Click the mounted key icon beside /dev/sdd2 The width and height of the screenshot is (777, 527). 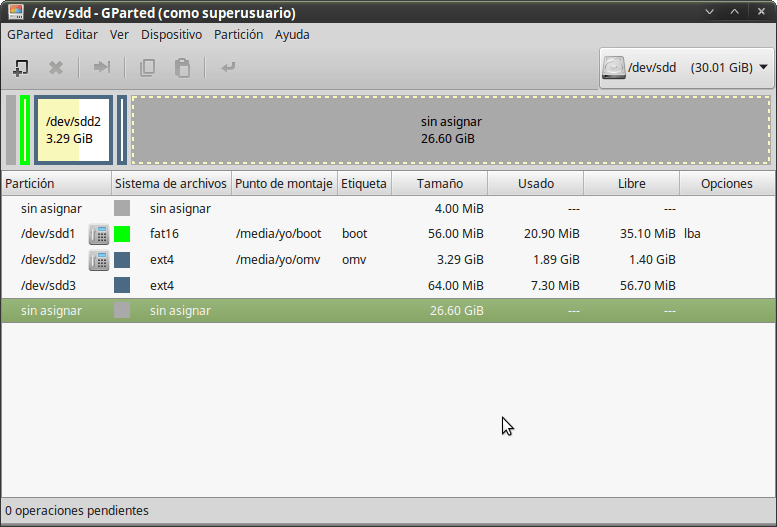[x=99, y=260]
